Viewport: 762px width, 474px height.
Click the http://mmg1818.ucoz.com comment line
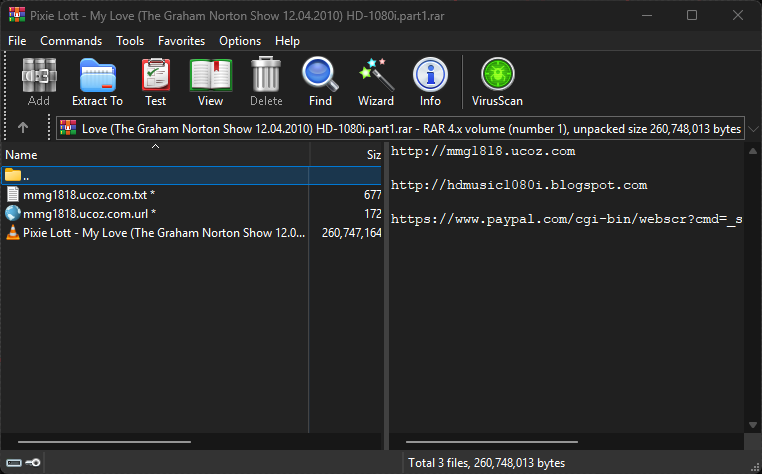[x=483, y=151]
